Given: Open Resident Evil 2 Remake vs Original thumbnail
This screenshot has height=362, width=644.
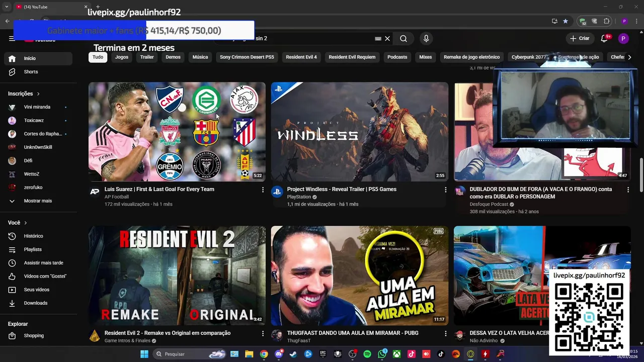Looking at the screenshot, I should tap(177, 276).
